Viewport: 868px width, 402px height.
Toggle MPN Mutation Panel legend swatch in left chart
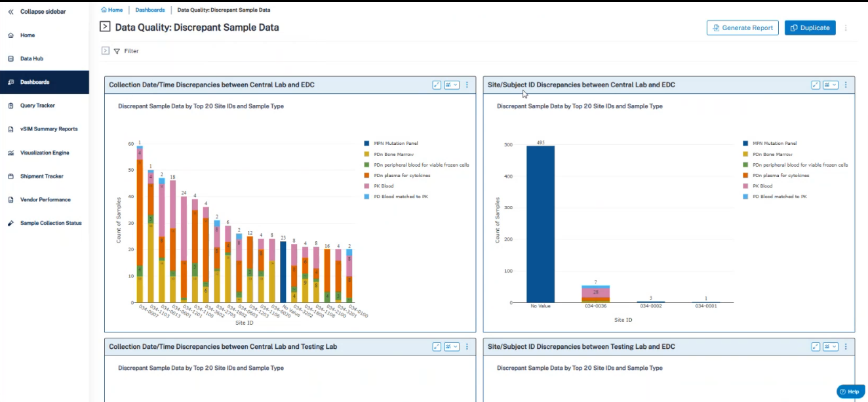366,144
